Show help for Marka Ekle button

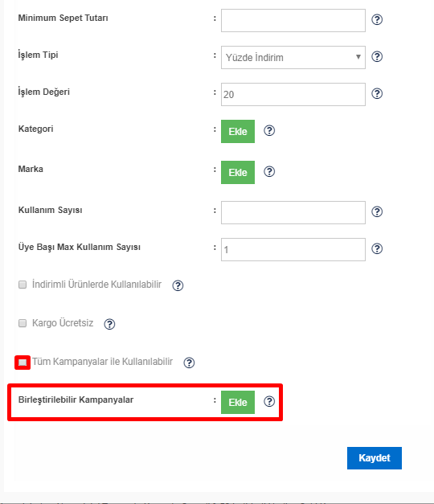coord(269,171)
